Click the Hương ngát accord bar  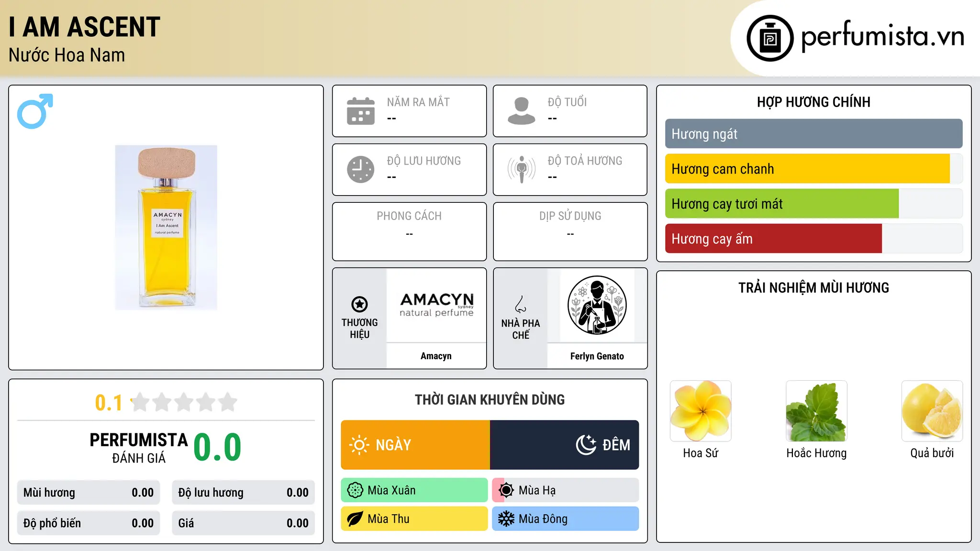click(x=813, y=134)
